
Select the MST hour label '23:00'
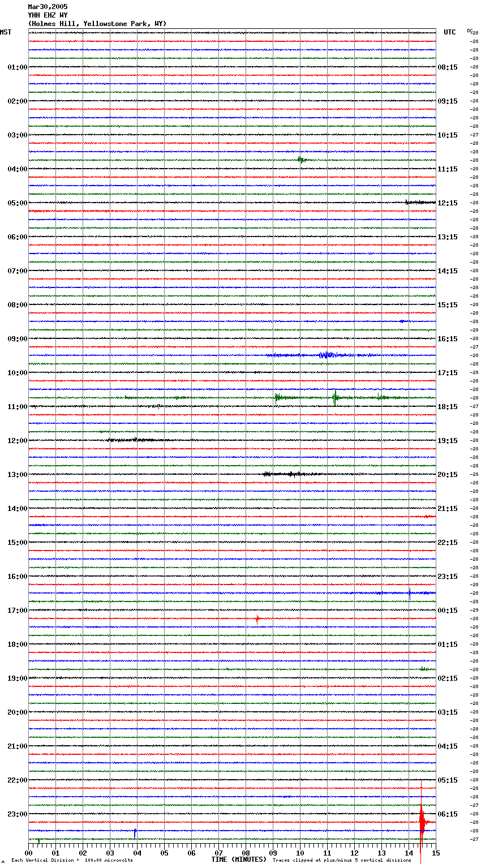(x=17, y=814)
